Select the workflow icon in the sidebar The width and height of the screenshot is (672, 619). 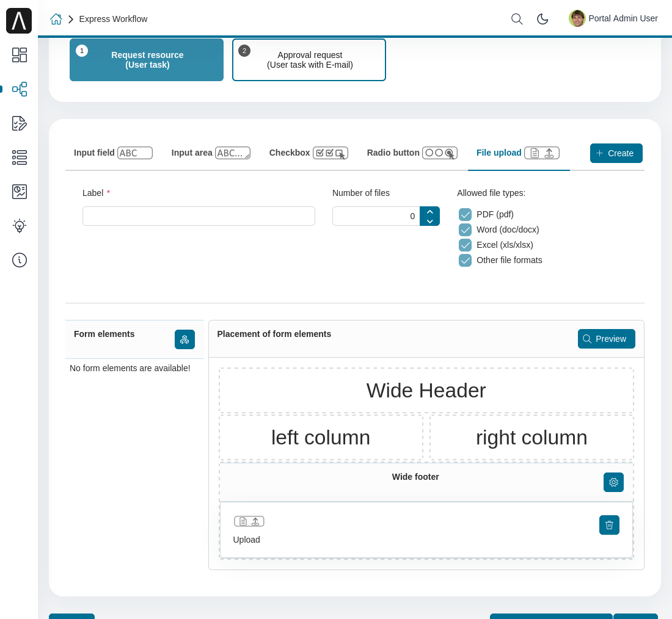point(20,89)
